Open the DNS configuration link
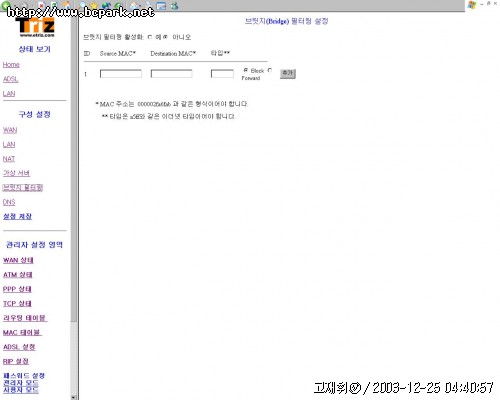 [x=9, y=202]
